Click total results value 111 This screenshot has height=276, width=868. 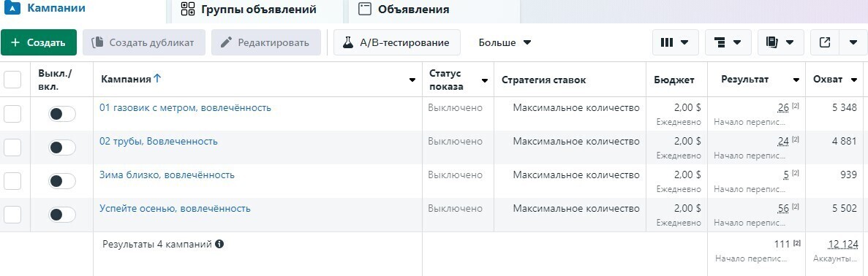[782, 244]
